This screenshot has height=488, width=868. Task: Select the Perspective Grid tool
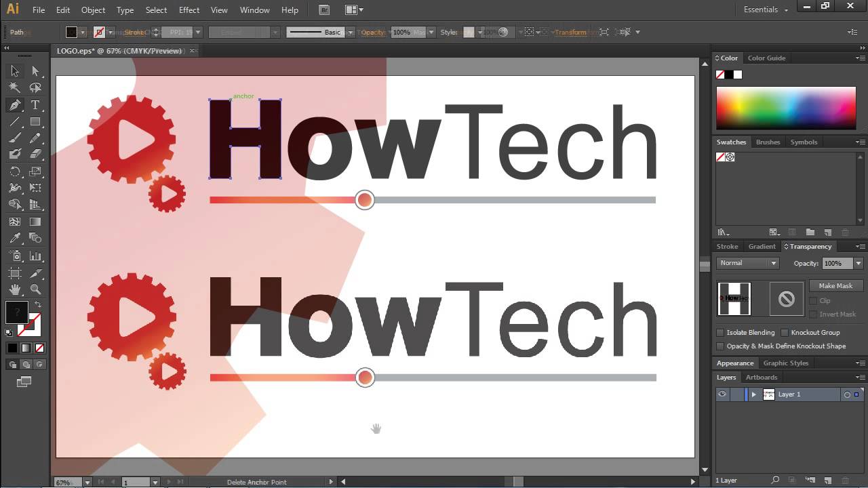click(35, 205)
